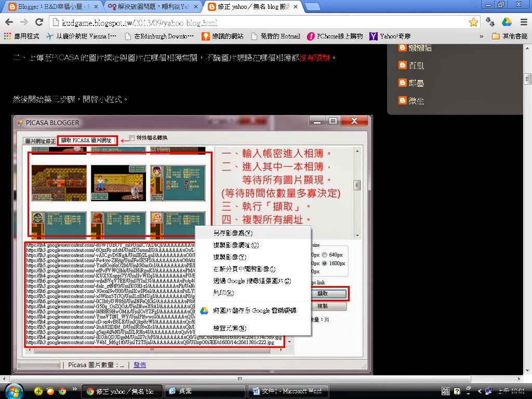532x399 pixels.
Task: Click the 圖片網址修正 tab in PICASA image
Action: (x=41, y=141)
